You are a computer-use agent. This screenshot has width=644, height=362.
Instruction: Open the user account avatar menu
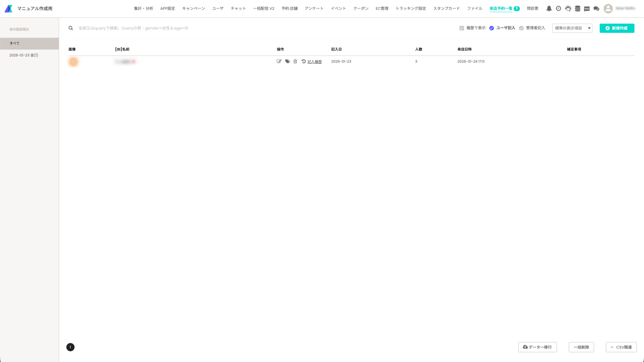click(x=608, y=9)
